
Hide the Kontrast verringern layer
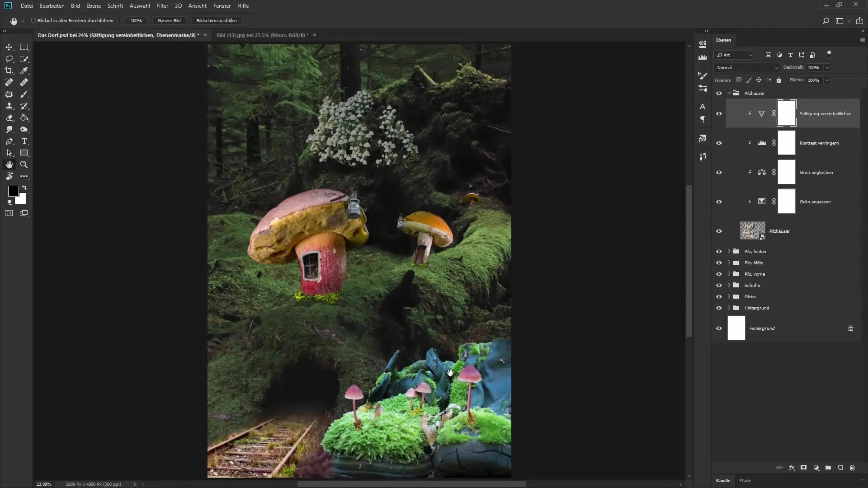719,143
